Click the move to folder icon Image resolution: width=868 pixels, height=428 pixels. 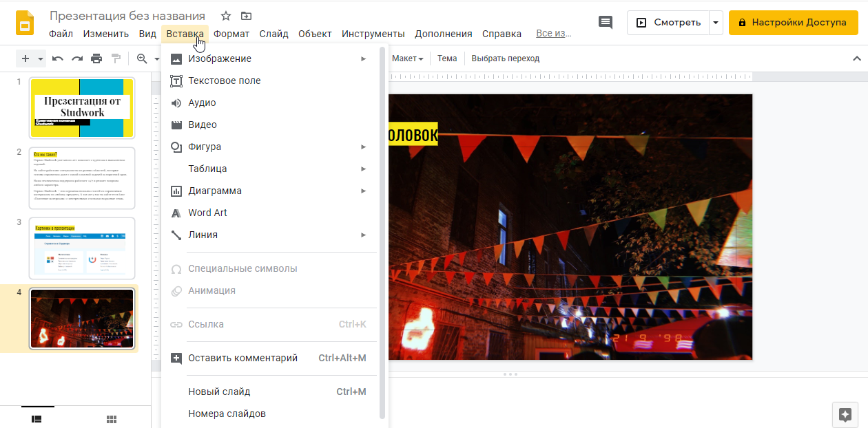pyautogui.click(x=246, y=16)
